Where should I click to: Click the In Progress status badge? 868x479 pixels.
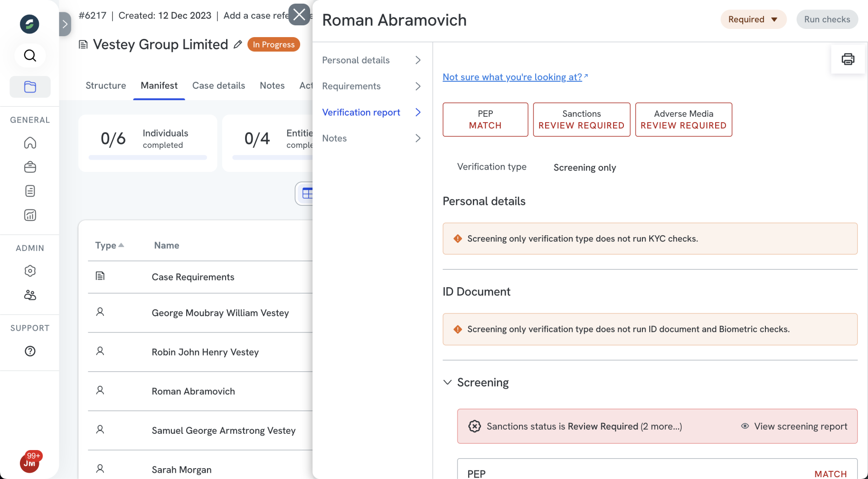(x=274, y=44)
